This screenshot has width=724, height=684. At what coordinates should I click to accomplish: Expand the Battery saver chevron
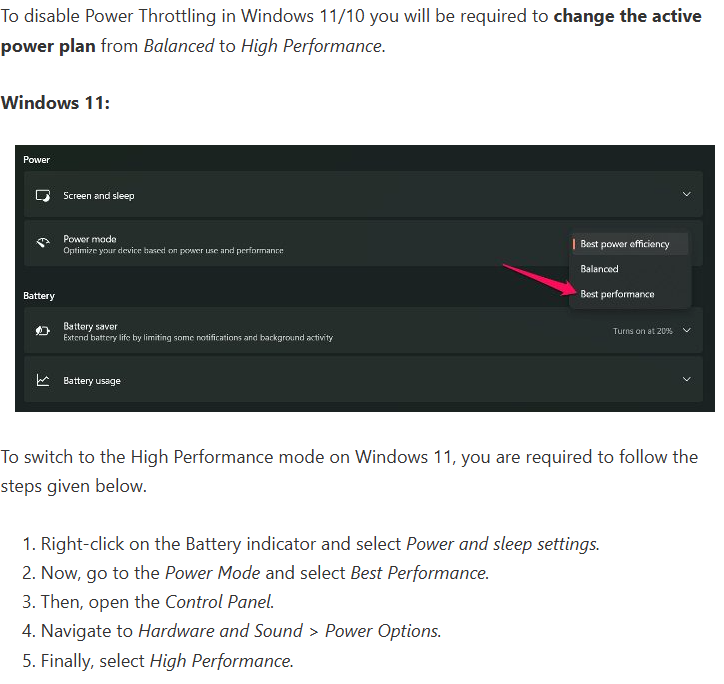click(687, 330)
